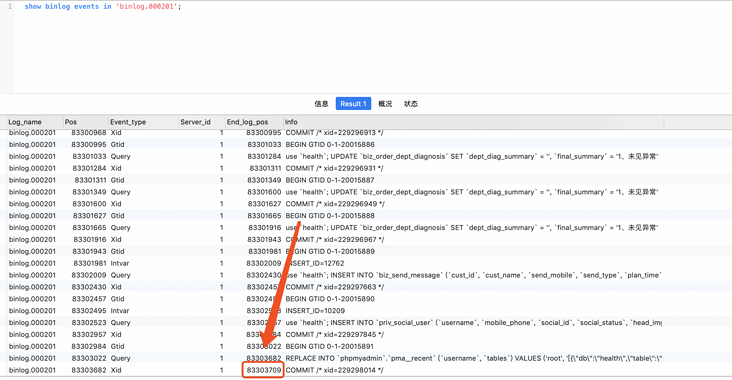Select End_log_pos cell 83301665
Screen dimensions: 732x380
265,216
